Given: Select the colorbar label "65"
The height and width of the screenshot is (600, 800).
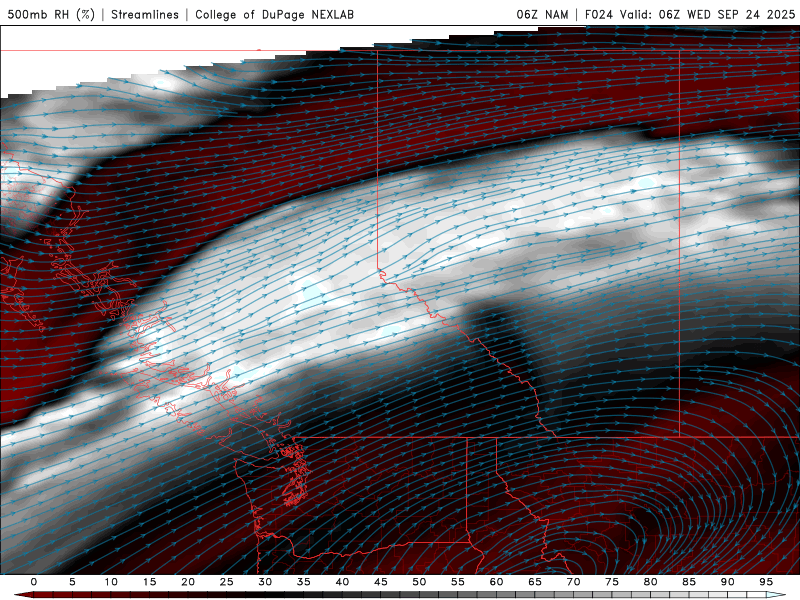Looking at the screenshot, I should tap(535, 582).
